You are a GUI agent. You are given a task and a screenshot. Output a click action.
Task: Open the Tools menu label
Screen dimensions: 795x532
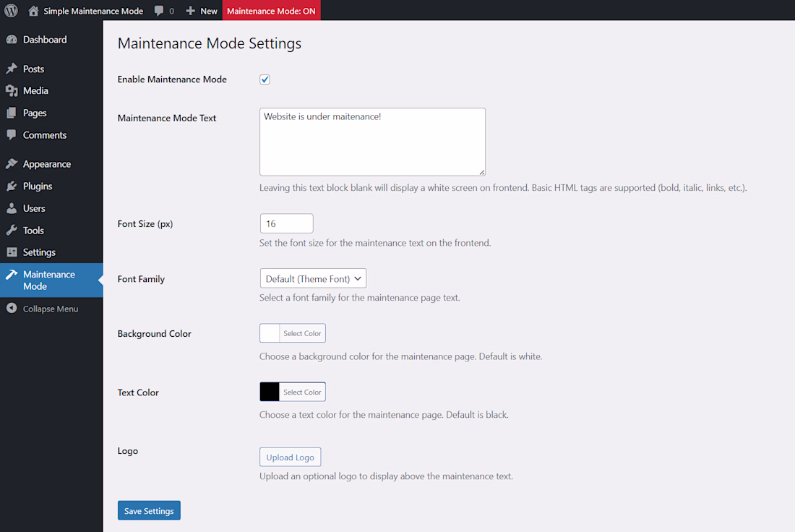click(x=33, y=231)
